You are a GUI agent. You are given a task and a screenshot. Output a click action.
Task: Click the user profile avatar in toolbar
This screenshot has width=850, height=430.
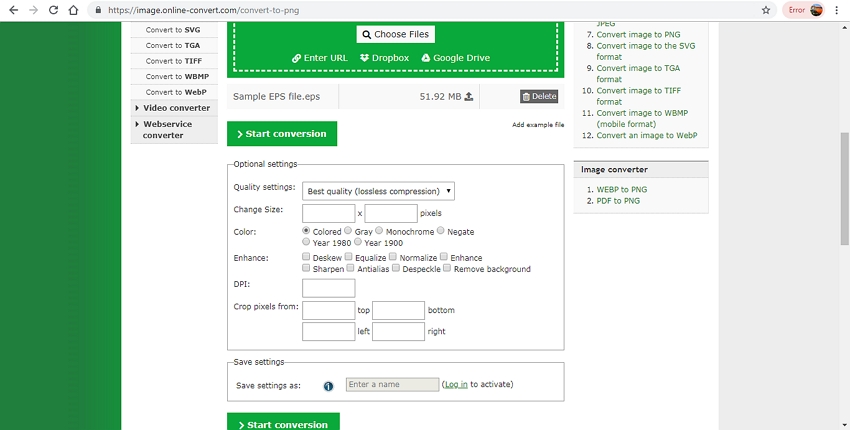[x=817, y=10]
